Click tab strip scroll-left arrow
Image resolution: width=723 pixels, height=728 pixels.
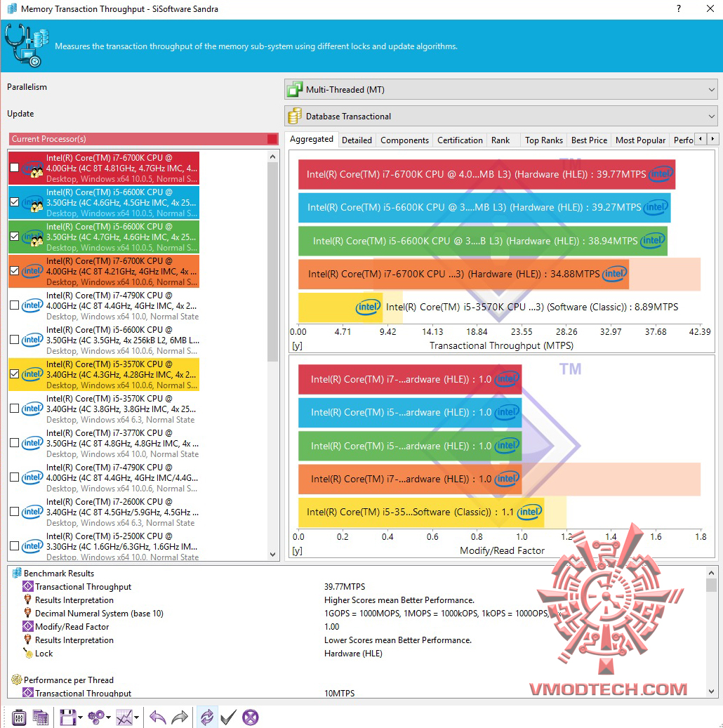point(701,139)
